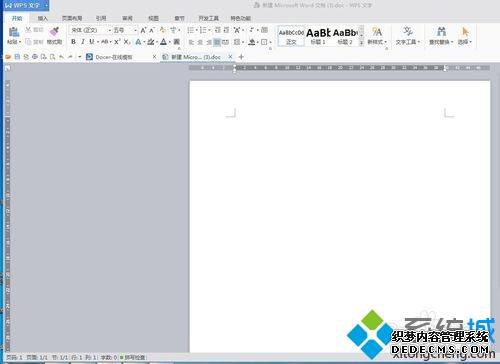This screenshot has height=364, width=500.
Task: Apply superscript with the X² icon
Action: tap(117, 42)
